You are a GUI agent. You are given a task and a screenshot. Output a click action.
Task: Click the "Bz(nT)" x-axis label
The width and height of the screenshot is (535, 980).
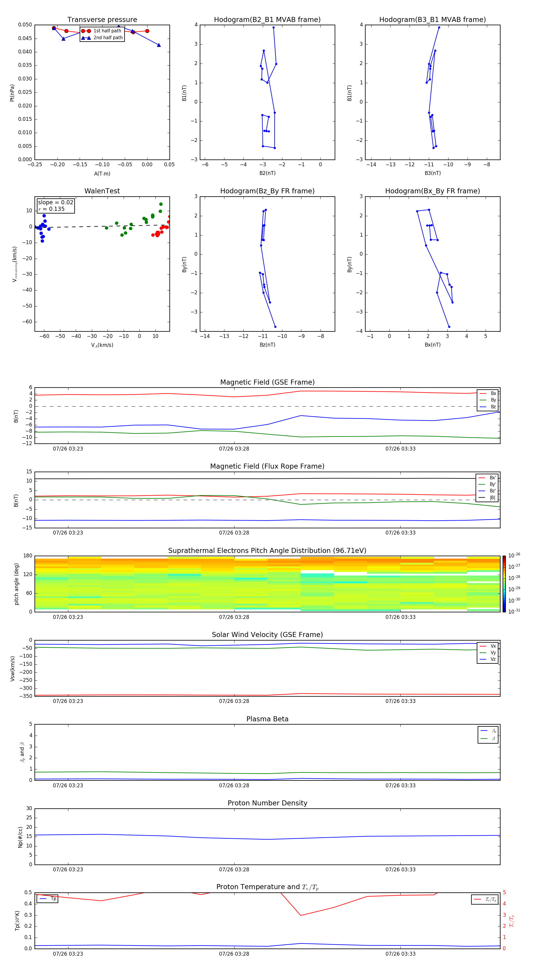point(267,345)
